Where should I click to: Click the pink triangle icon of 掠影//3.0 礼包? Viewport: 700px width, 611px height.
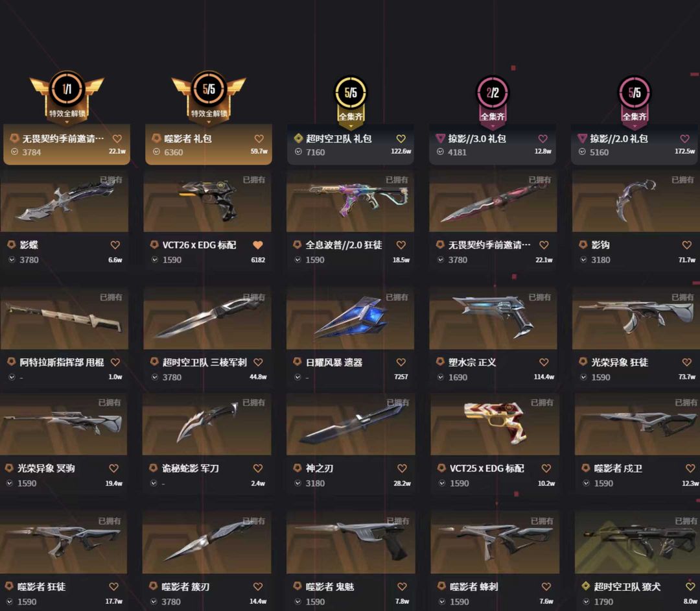coord(440,138)
